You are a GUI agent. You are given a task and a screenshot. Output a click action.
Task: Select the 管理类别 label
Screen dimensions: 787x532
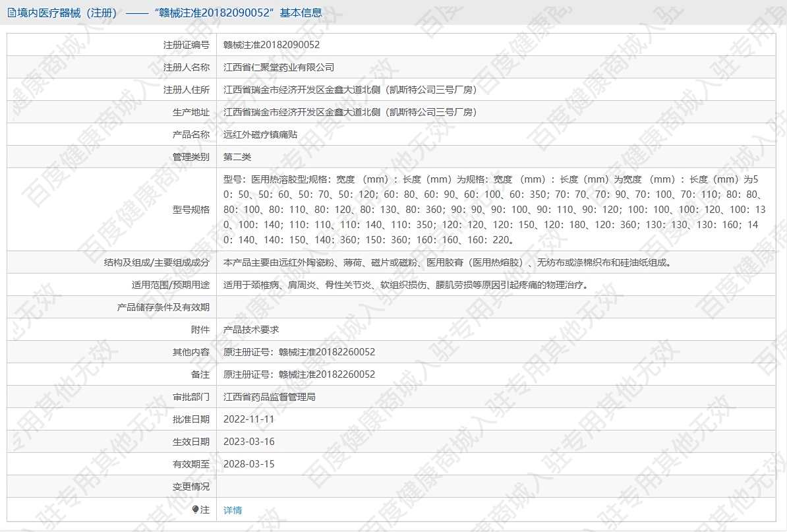(190, 157)
